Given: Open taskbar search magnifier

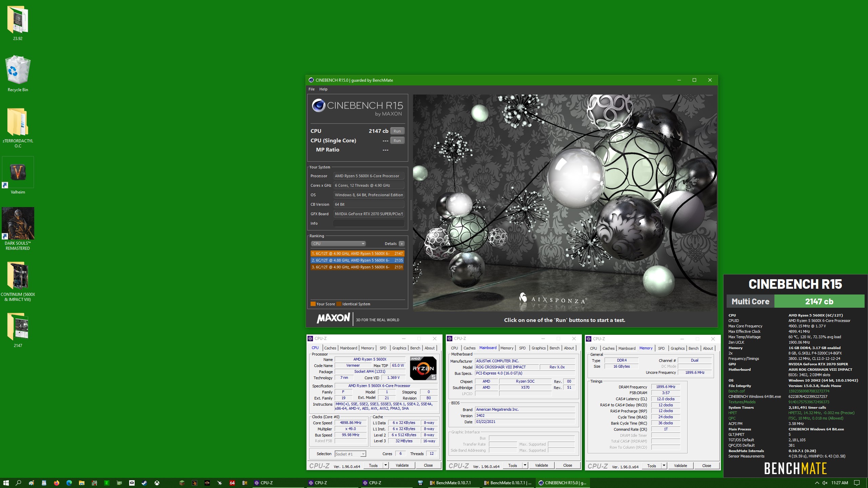Looking at the screenshot, I should [18, 483].
